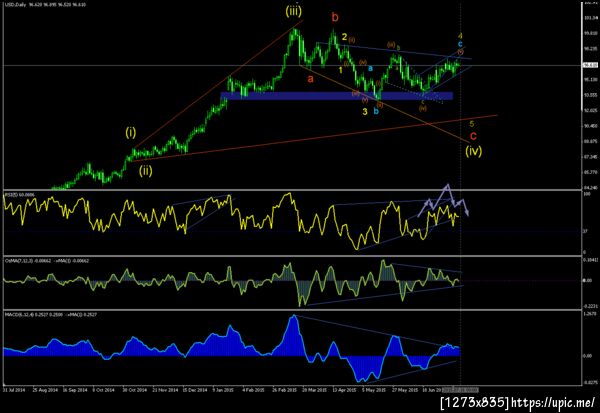Click the yellow (iv) wave label
This screenshot has height=413, width=600.
(473, 151)
